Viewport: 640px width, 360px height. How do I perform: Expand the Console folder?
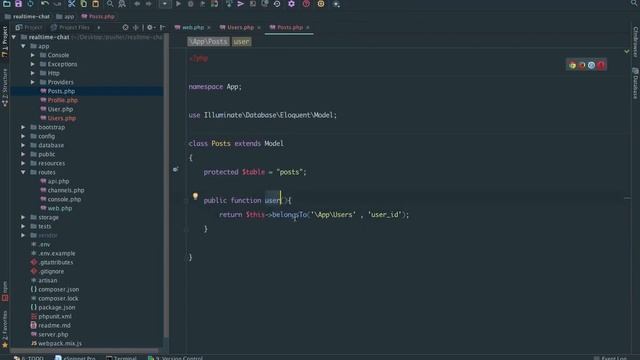point(33,55)
